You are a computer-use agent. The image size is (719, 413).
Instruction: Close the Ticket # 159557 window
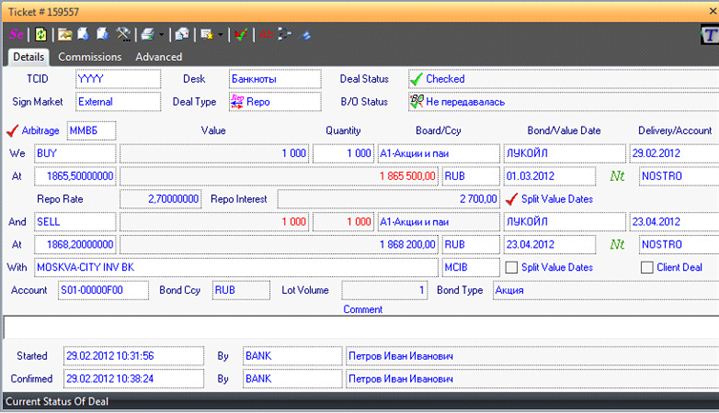[x=713, y=11]
